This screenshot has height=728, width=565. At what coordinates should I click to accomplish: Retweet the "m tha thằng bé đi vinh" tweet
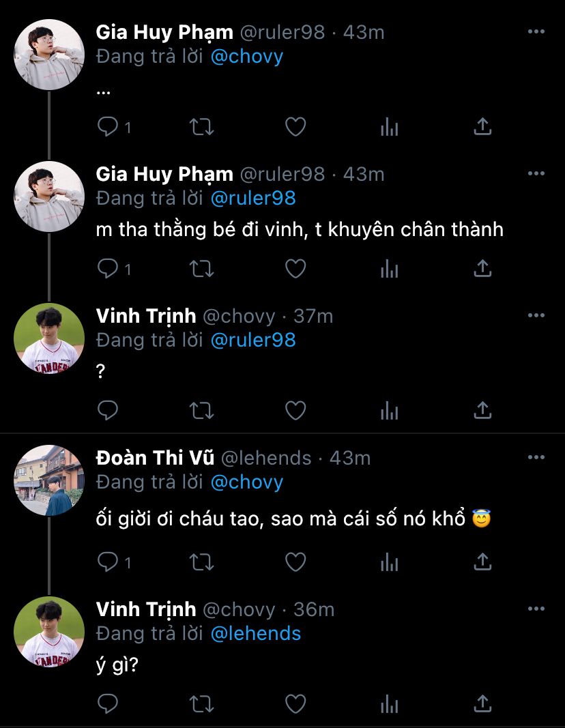[201, 269]
